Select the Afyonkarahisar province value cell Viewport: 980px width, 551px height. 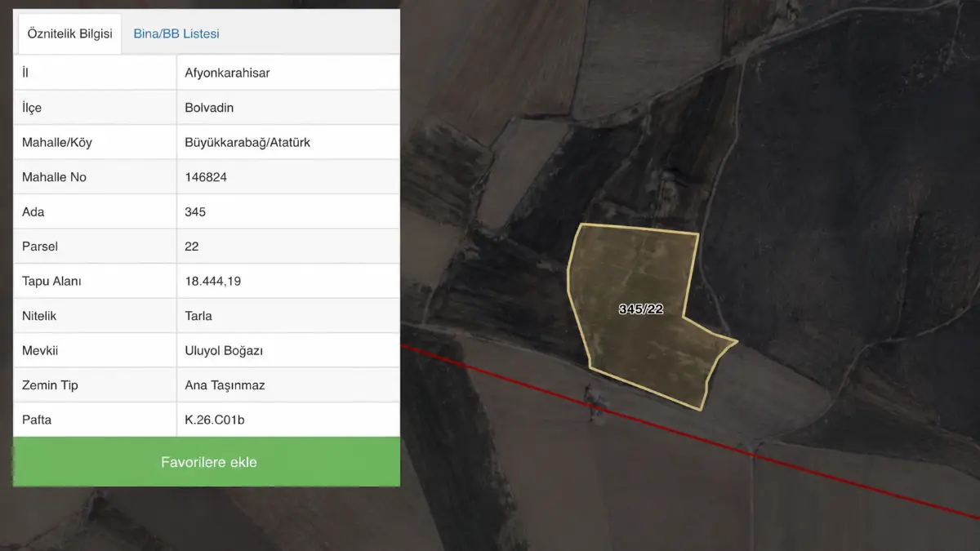(x=288, y=73)
